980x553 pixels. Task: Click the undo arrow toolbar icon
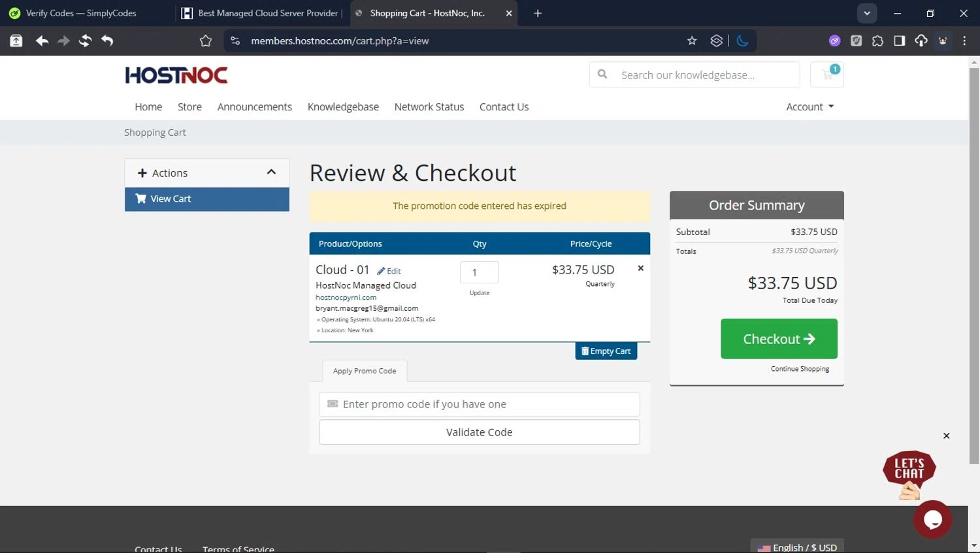point(107,40)
